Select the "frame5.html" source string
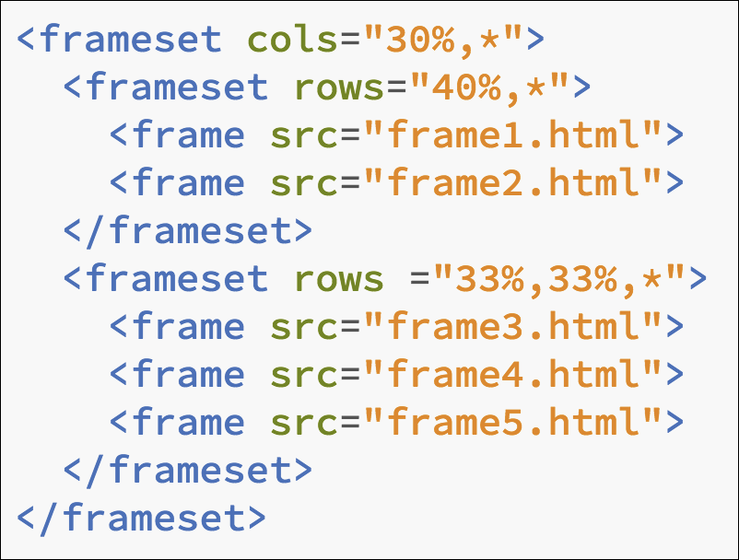 pos(513,423)
